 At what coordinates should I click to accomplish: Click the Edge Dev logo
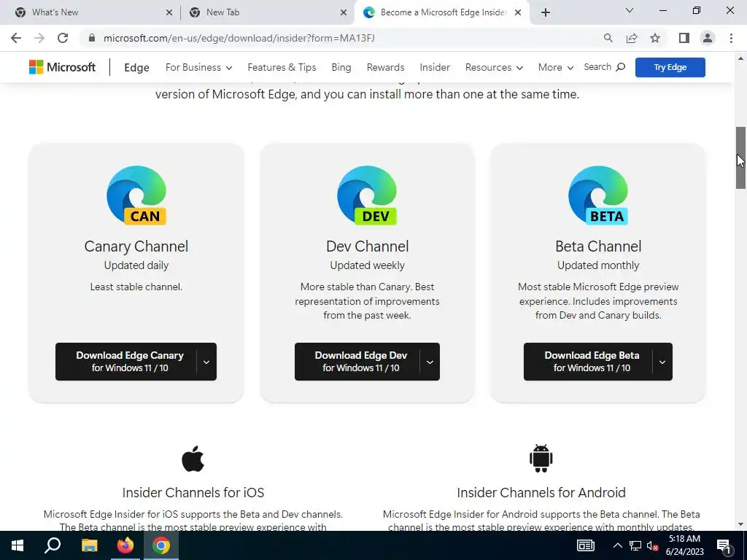367,195
